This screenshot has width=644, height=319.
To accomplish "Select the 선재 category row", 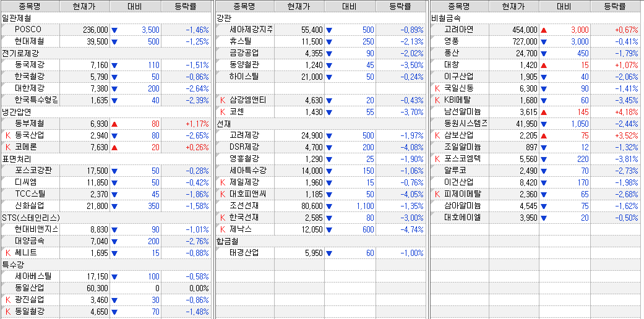I will click(224, 124).
